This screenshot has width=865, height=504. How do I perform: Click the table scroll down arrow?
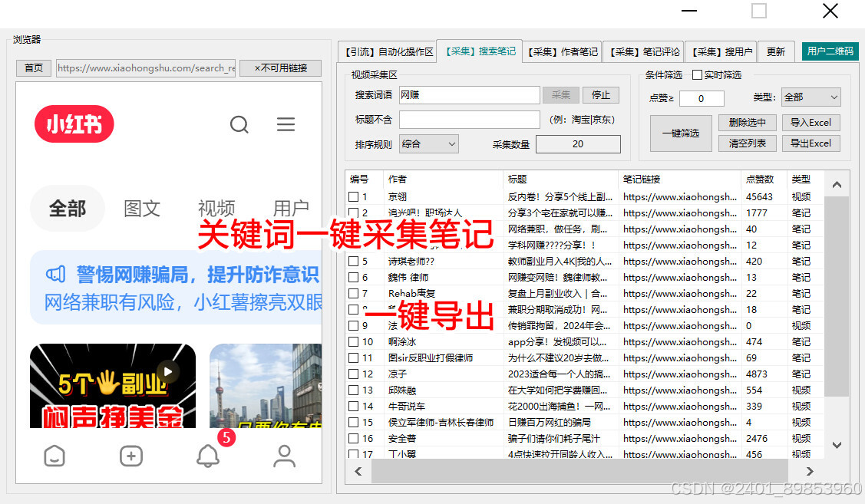tap(837, 445)
